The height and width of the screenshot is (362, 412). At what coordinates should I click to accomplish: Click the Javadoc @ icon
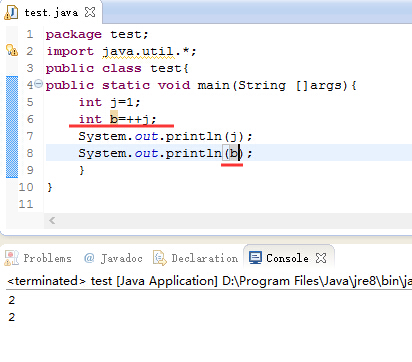point(89,258)
